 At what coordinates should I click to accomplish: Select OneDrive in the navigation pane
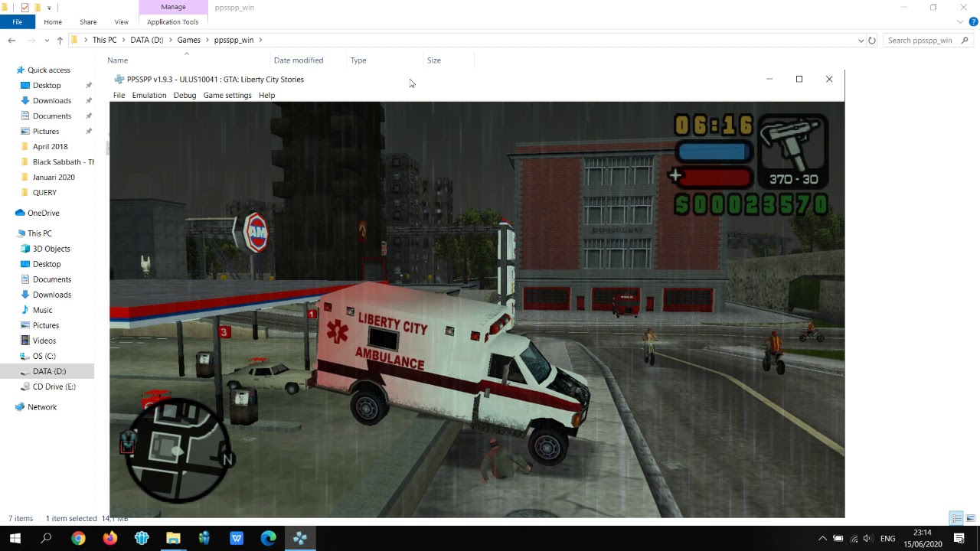click(x=43, y=213)
